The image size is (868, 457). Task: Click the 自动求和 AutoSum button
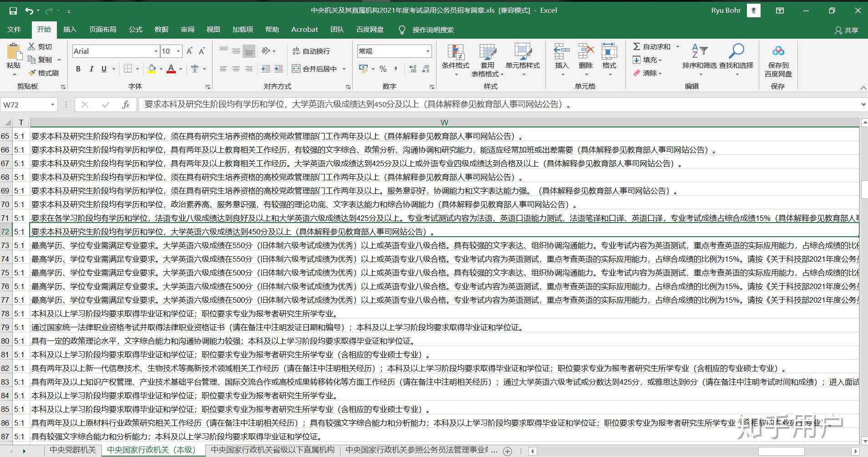tap(652, 46)
